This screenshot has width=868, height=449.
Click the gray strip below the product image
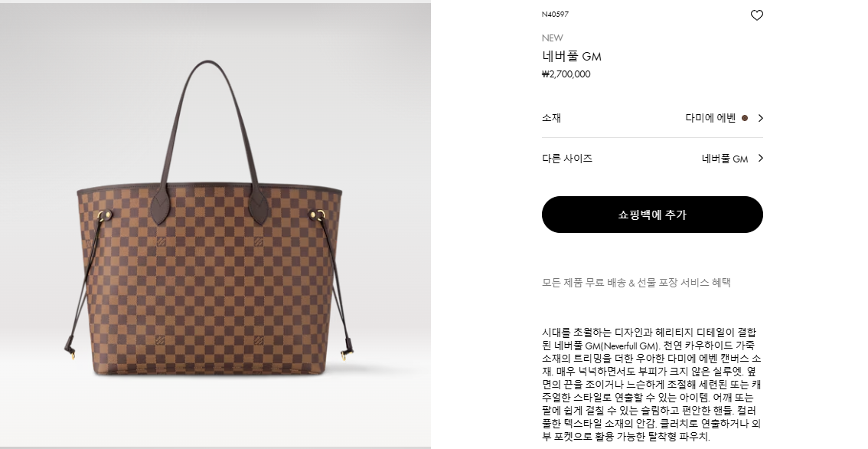(215, 447)
